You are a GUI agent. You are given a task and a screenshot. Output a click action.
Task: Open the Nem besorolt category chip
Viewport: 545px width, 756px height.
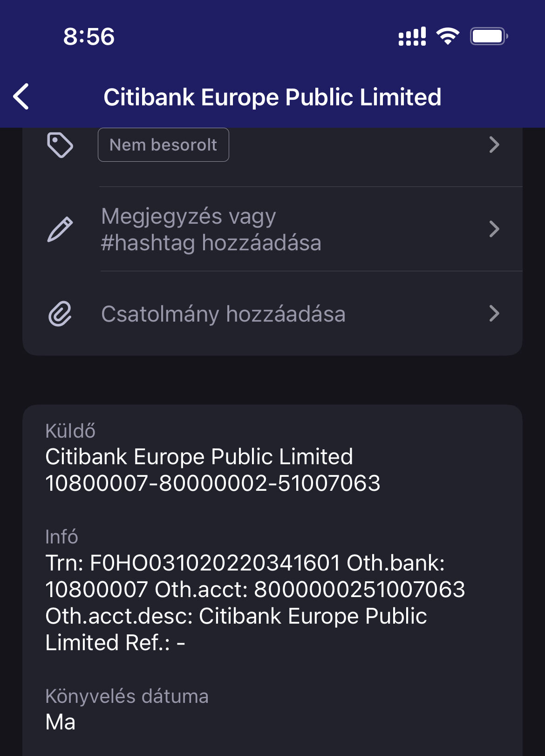pyautogui.click(x=163, y=145)
